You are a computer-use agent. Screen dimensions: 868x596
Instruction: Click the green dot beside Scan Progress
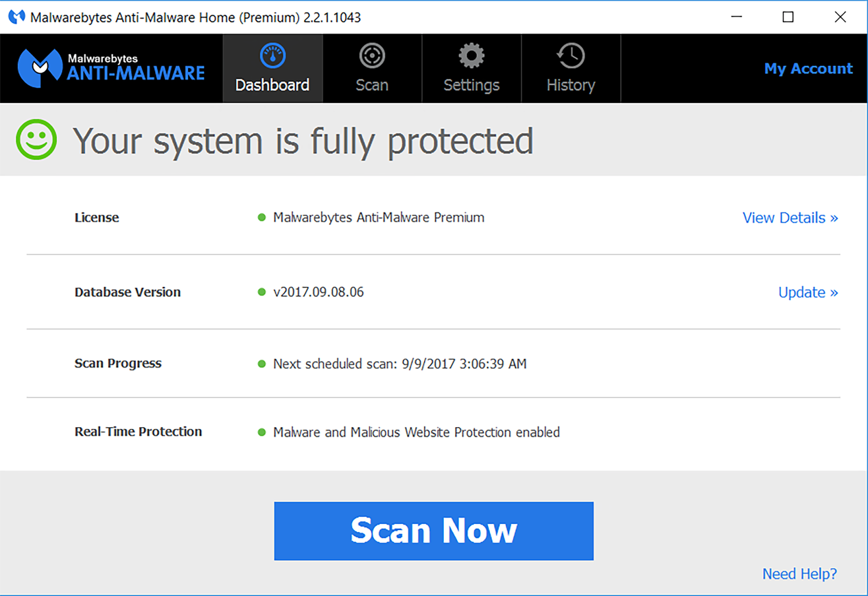262,364
